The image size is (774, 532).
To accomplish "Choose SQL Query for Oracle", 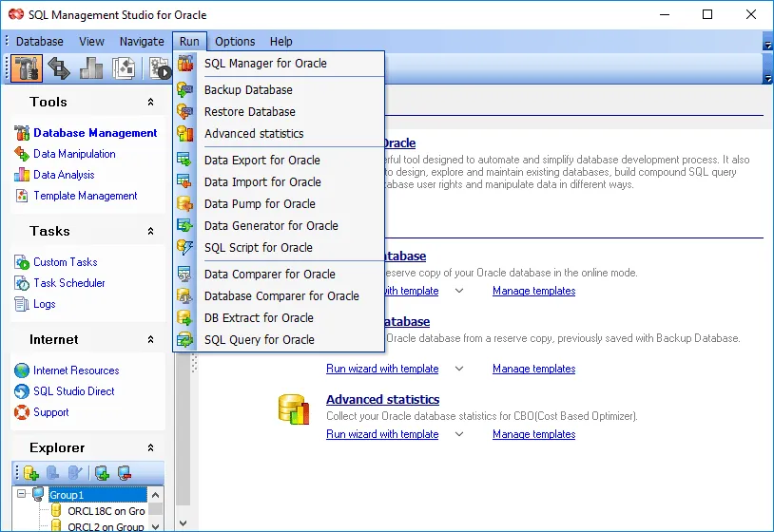I will pyautogui.click(x=279, y=339).
